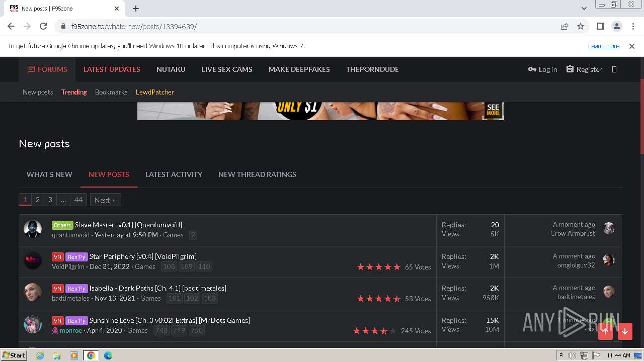Open the Slave Master [v0.1] thread

[x=128, y=225]
